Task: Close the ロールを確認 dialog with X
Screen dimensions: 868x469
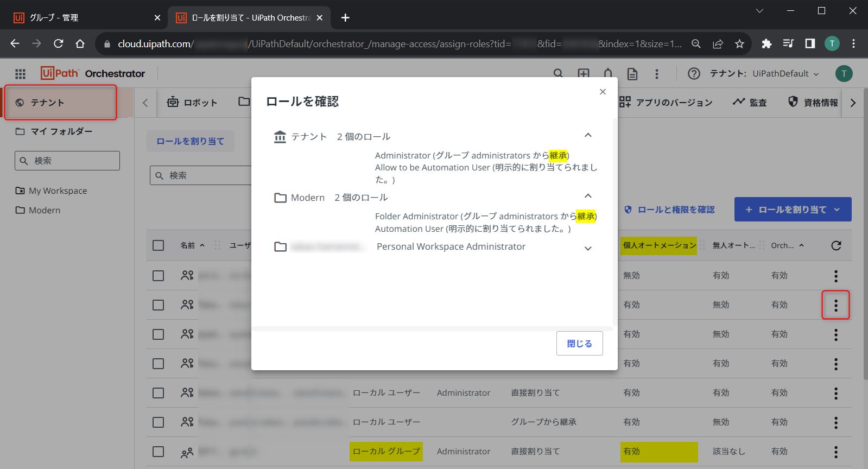Action: point(603,92)
